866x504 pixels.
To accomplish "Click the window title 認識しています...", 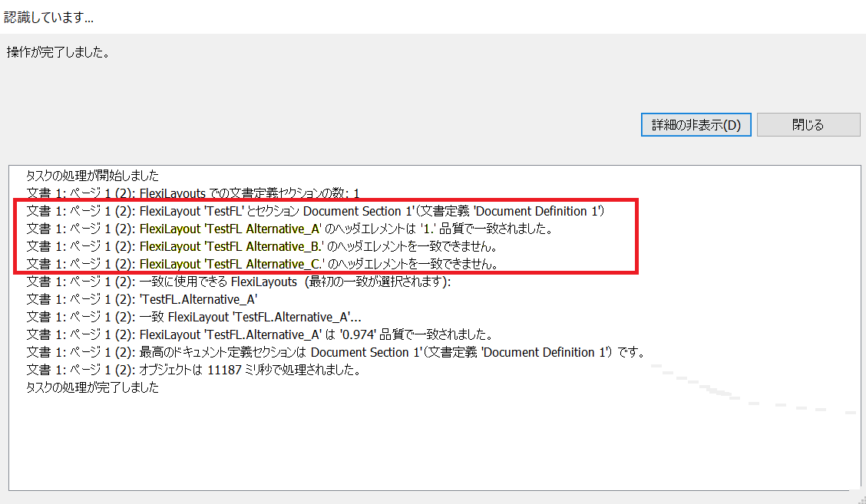I will pos(48,18).
